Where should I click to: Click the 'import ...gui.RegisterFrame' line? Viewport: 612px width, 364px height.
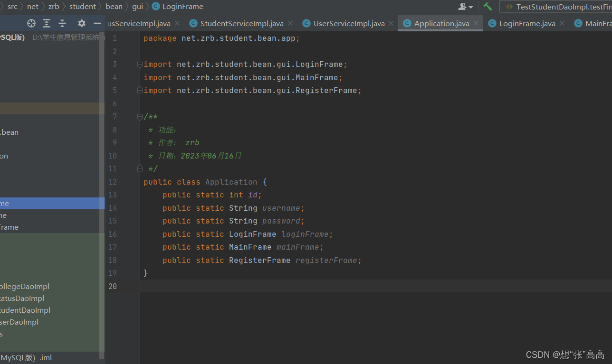coord(252,90)
